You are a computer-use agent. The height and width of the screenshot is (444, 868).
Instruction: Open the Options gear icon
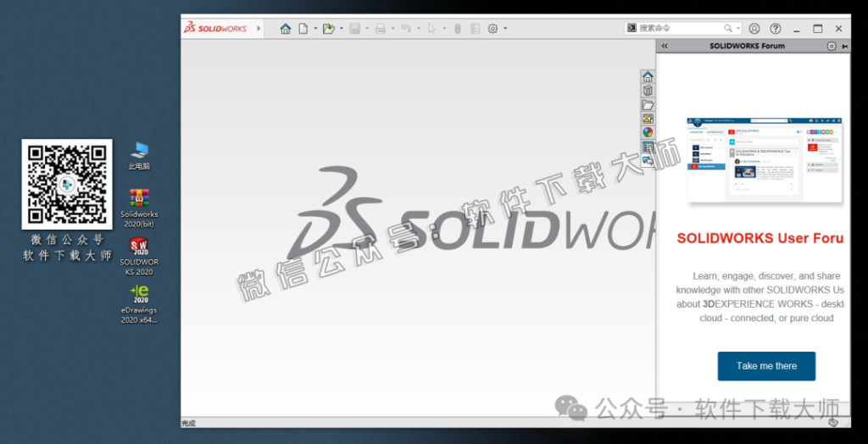[492, 29]
